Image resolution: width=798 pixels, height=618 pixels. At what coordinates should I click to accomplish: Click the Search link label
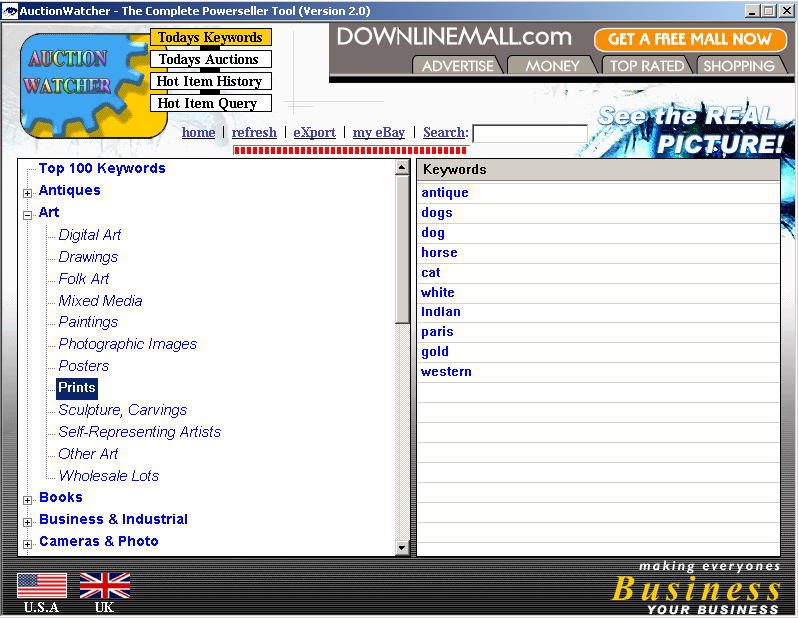pyautogui.click(x=446, y=132)
